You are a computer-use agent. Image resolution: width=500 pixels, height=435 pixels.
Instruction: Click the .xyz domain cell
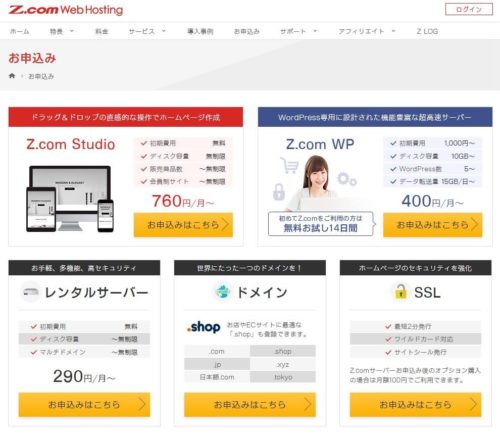[283, 364]
